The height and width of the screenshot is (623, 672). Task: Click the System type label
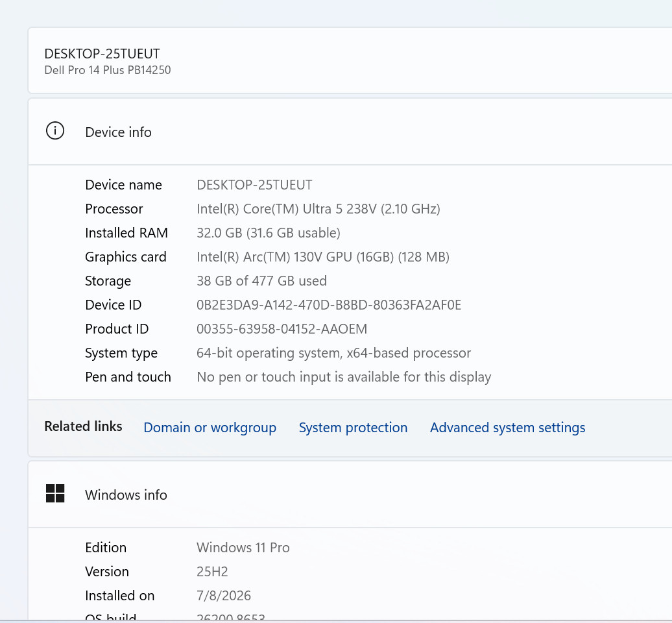121,353
